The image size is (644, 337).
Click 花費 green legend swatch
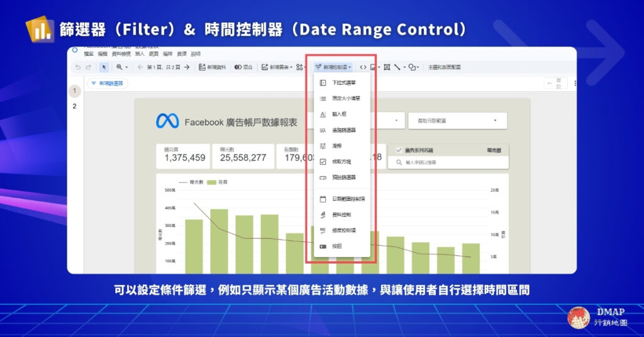click(x=211, y=182)
